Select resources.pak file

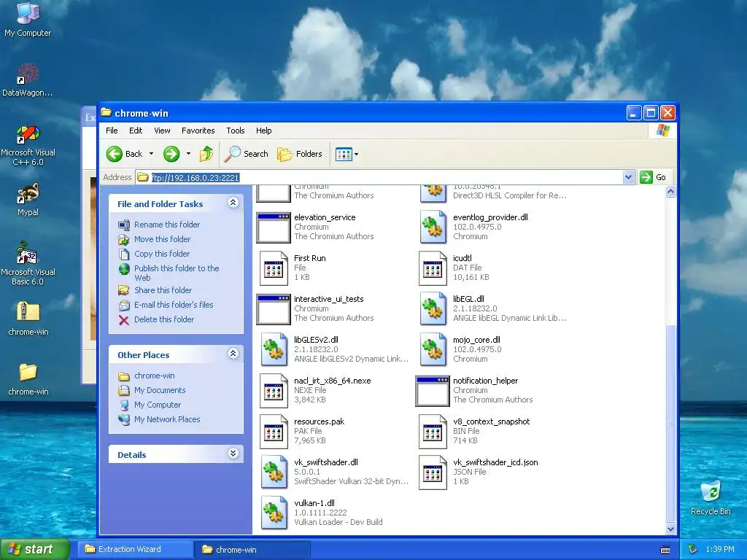(x=301, y=432)
